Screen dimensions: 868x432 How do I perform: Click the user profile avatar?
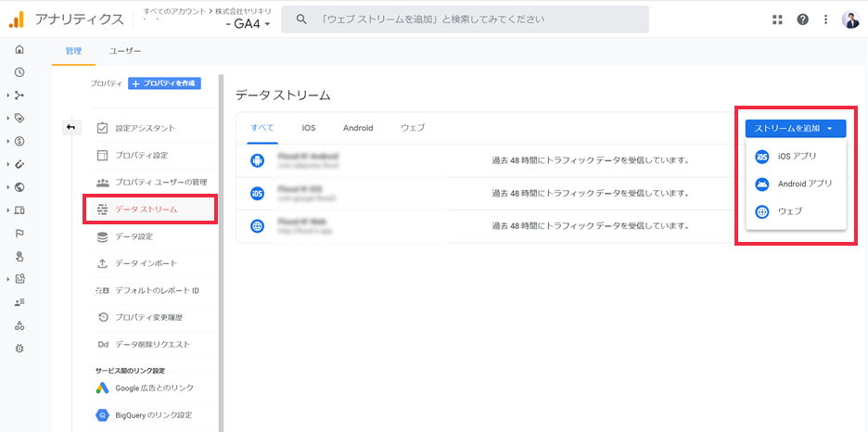click(x=850, y=19)
